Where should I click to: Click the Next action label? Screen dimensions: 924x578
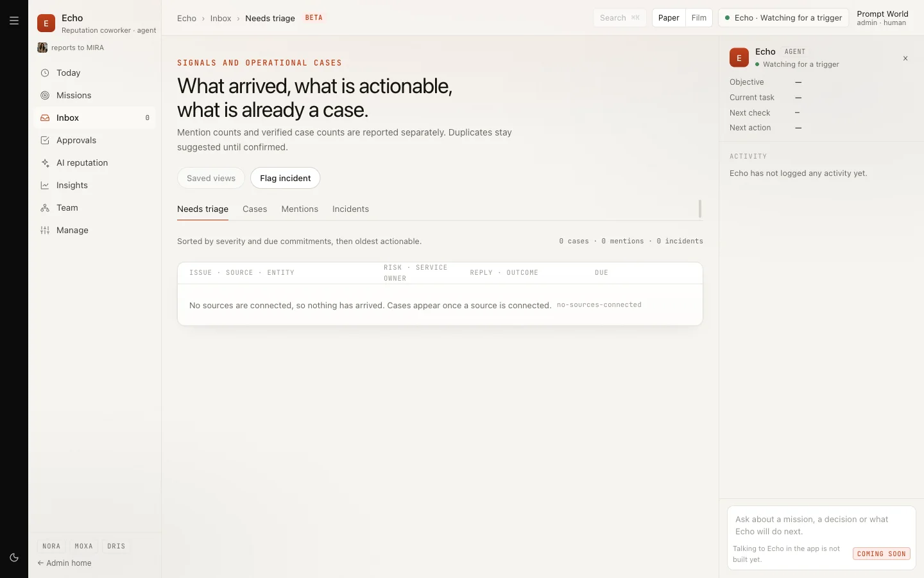pyautogui.click(x=750, y=128)
